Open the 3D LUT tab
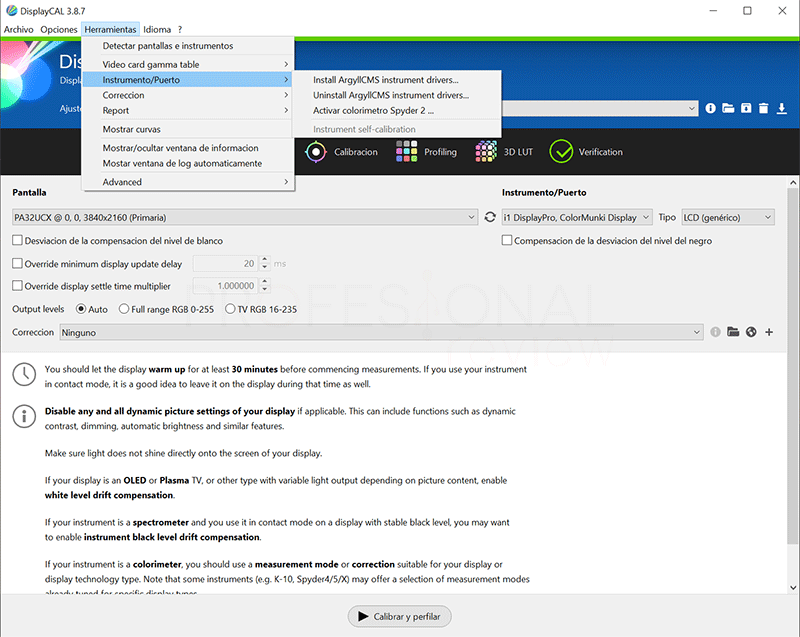 click(504, 152)
